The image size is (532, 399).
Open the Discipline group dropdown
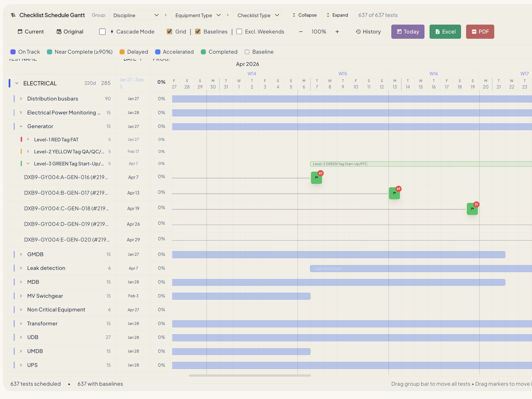pos(135,15)
